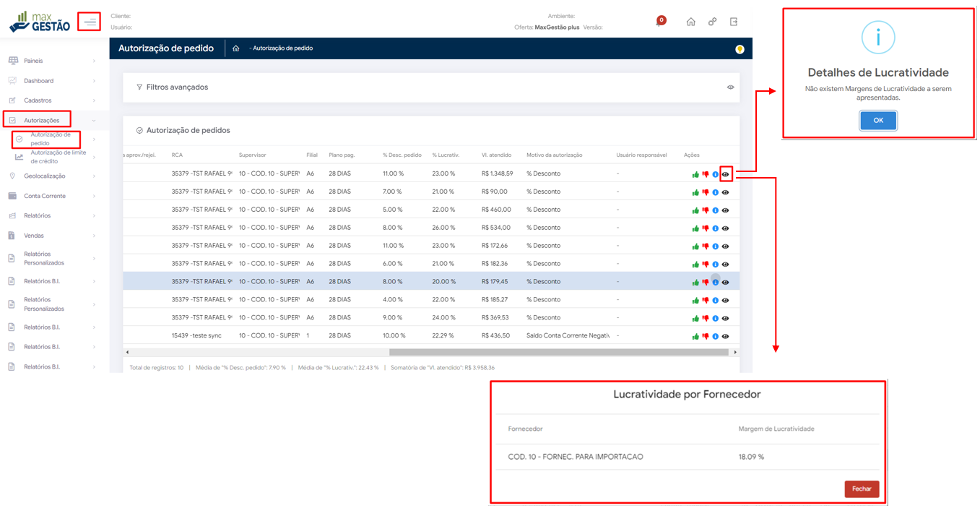
Task: Click the table's horizontal scrollbar thumb
Action: [558, 353]
